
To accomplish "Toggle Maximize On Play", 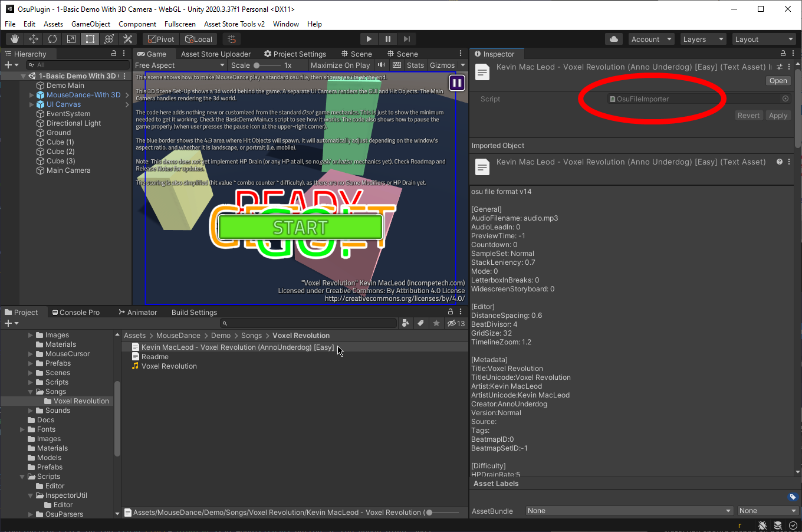I will coord(340,65).
